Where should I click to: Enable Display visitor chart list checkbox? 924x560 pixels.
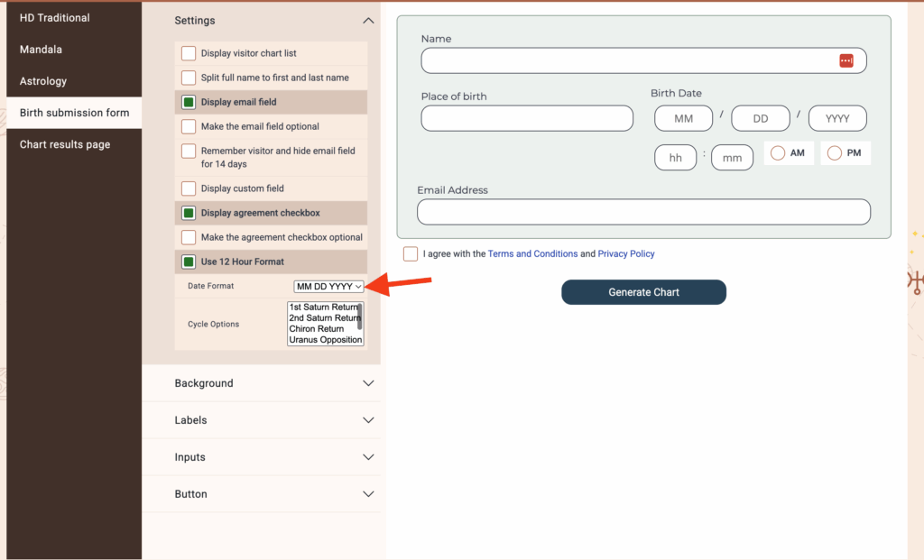189,53
